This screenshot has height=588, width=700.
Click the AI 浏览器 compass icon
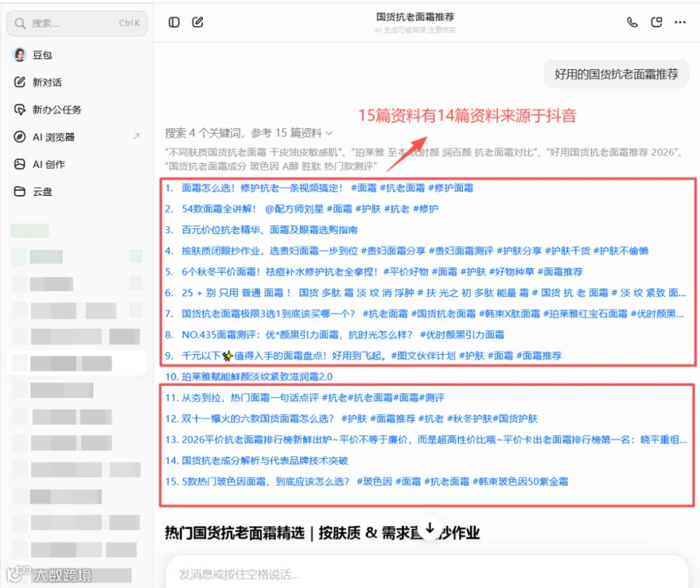click(19, 137)
